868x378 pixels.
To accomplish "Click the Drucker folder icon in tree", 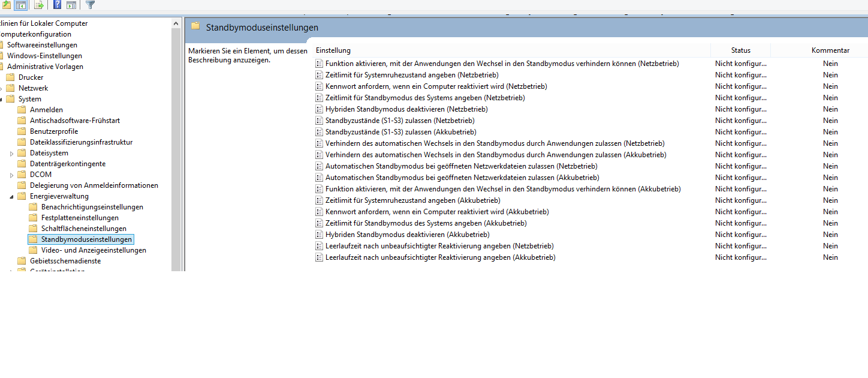I will pyautogui.click(x=10, y=77).
